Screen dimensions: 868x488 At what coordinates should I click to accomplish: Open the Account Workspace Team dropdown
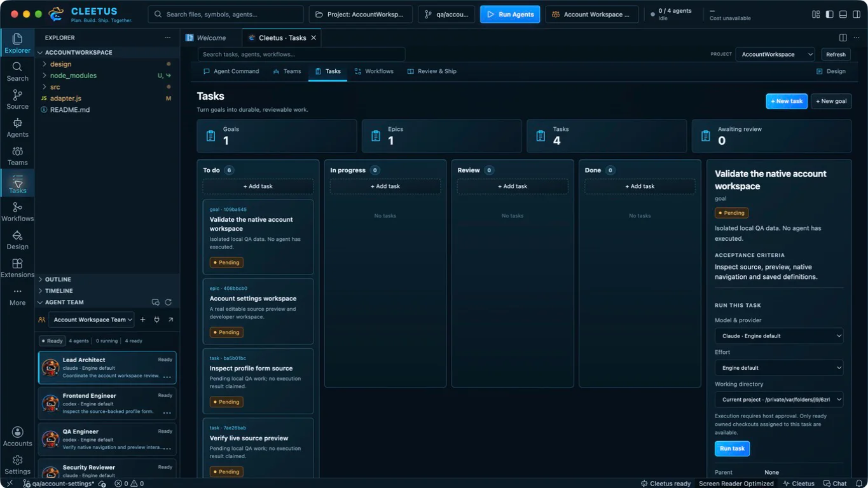91,320
